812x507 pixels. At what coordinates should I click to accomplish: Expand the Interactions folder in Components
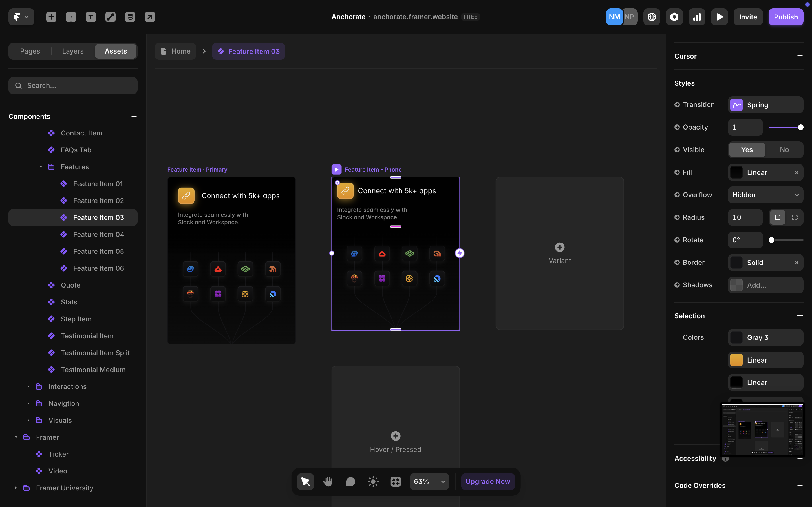coord(28,386)
